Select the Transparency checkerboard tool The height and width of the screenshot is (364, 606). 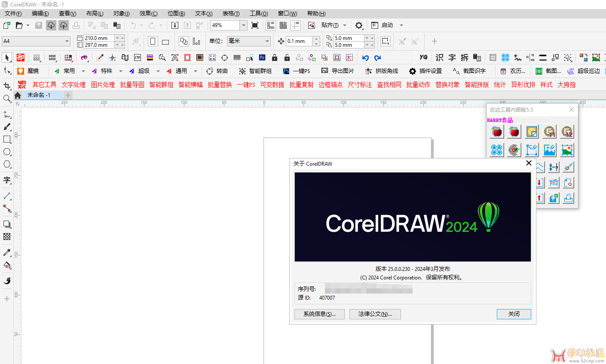tap(7, 237)
